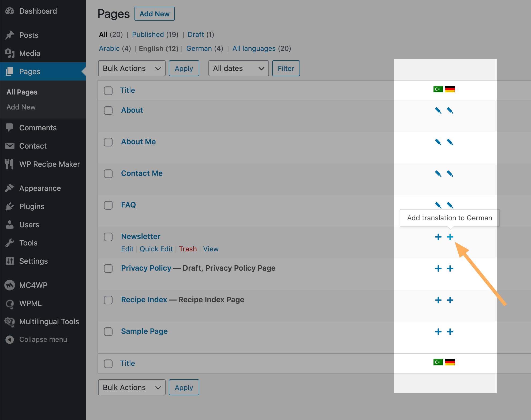Open WP Recipe Maker from the sidebar

point(50,164)
